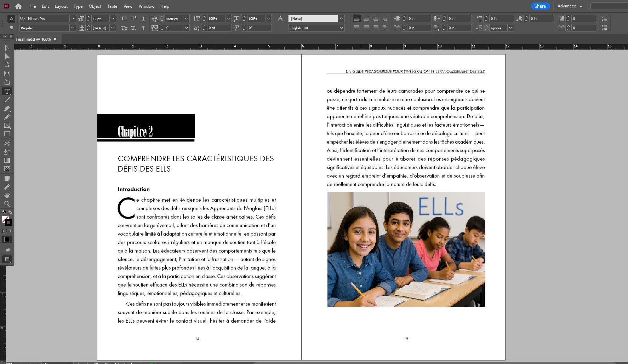The width and height of the screenshot is (628, 364).
Task: Expand the English: UK language dropdown
Action: pos(341,28)
